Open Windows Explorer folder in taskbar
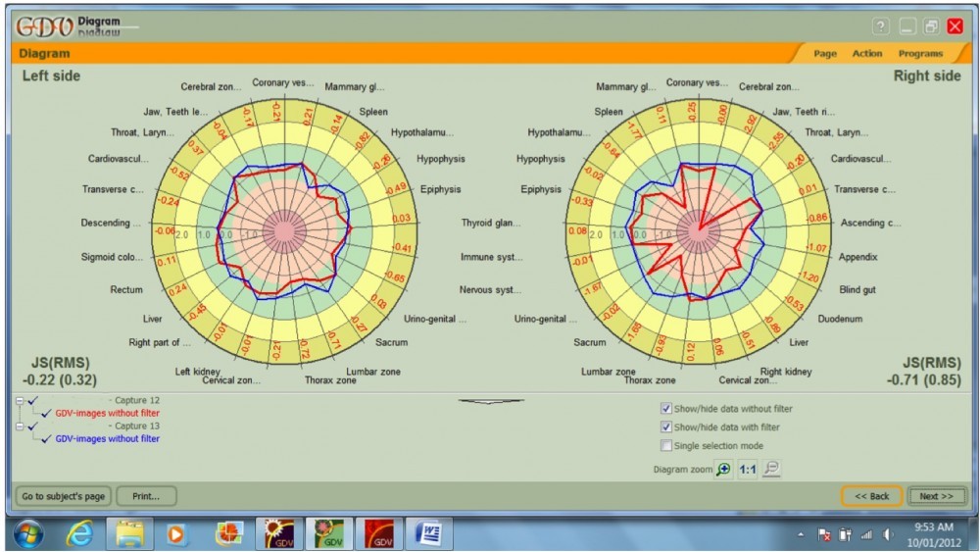Image resolution: width=980 pixels, height=552 pixels. (x=129, y=534)
